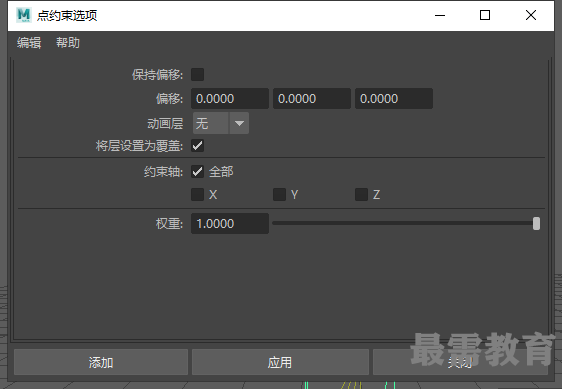Click the second 偏移 Y value field
The height and width of the screenshot is (389, 562).
tap(312, 99)
